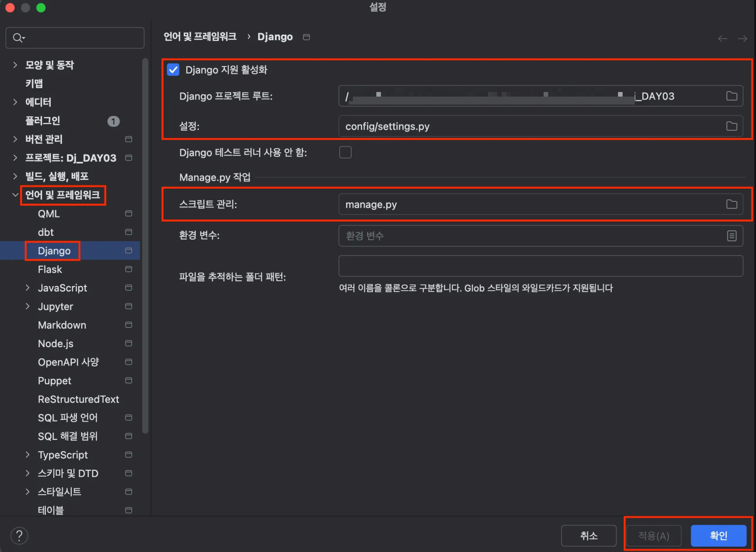Expand the JavaScript tree node

tap(28, 288)
